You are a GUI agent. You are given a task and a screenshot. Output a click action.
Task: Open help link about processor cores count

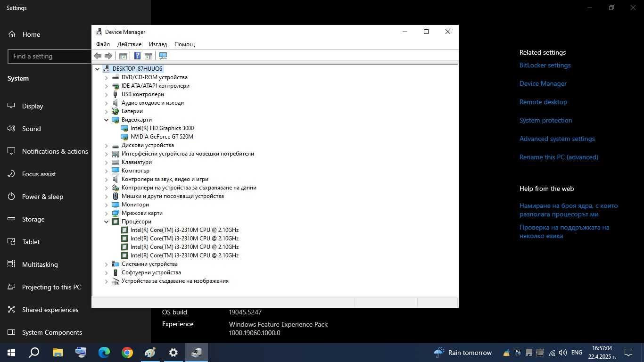point(569,210)
